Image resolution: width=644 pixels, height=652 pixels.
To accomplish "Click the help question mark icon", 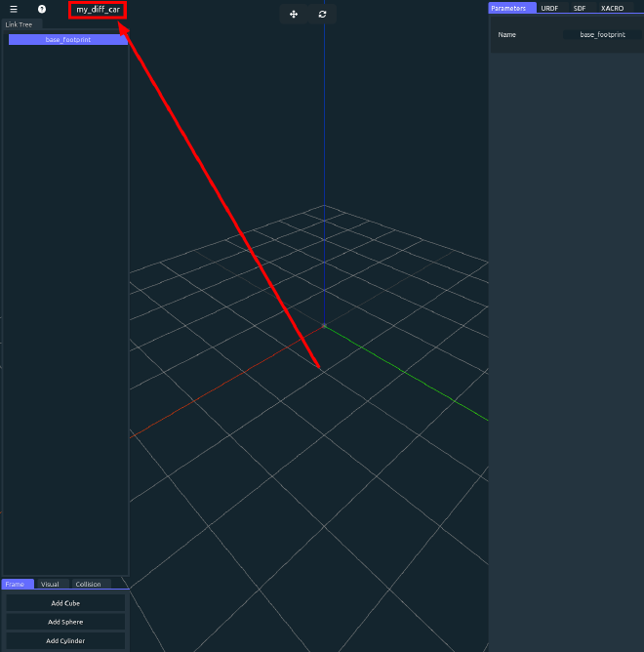I will pos(42,9).
